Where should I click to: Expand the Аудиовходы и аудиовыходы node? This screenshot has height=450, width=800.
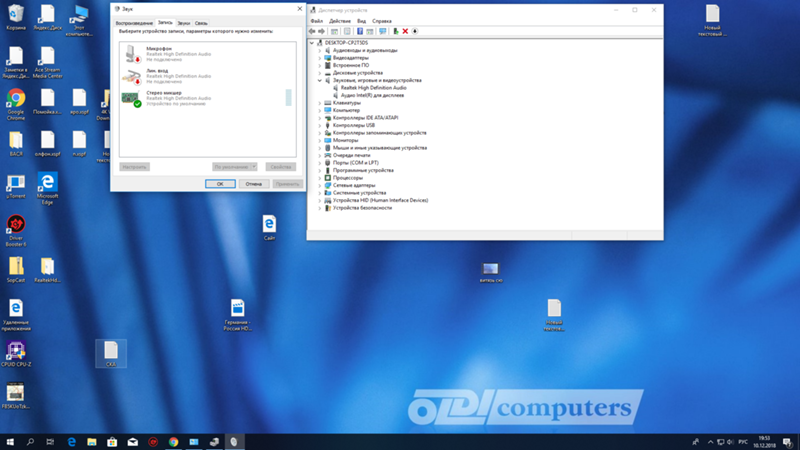320,51
